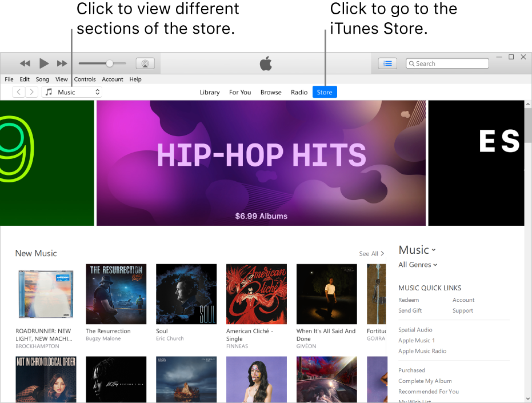Expand the Music category dropdown in sidebar
This screenshot has width=532, height=403.
[417, 250]
